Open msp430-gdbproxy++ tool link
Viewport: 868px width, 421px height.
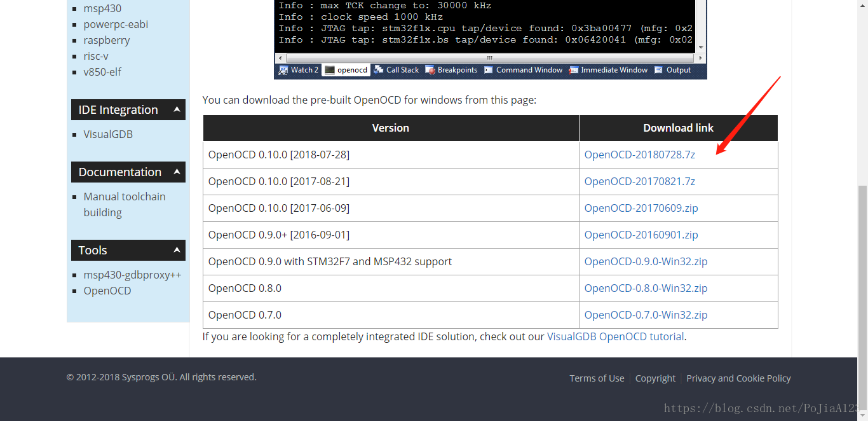tap(132, 275)
